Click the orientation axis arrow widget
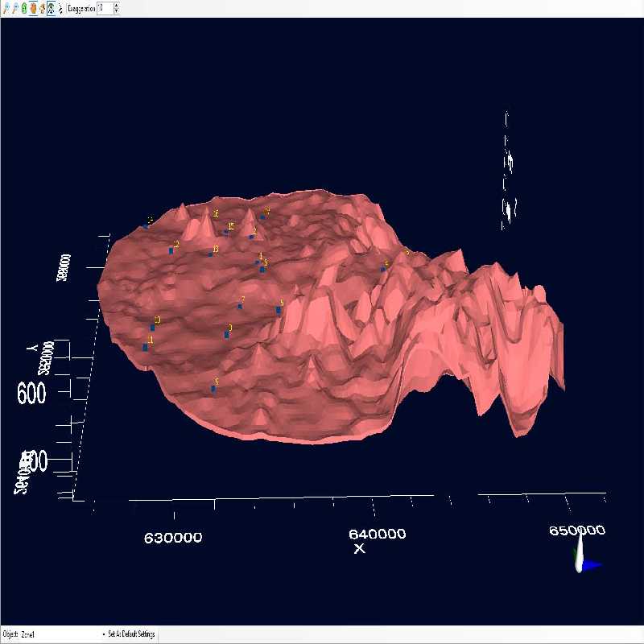 [584, 562]
